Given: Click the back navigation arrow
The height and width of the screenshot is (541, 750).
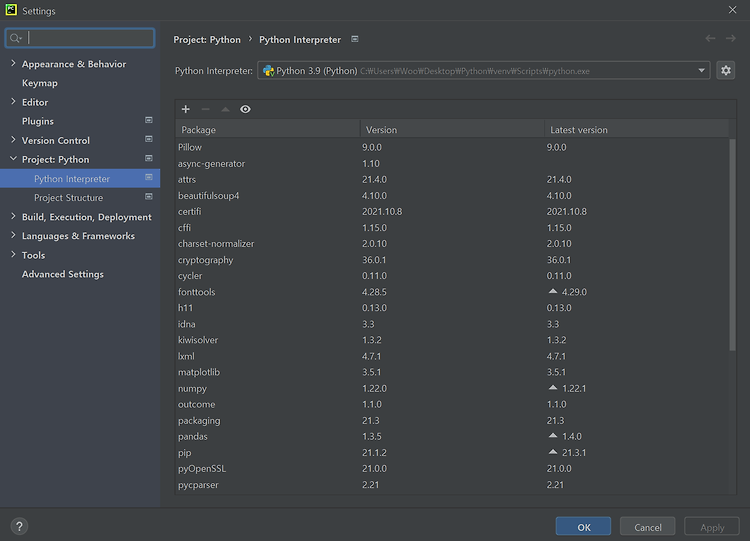Looking at the screenshot, I should point(710,38).
